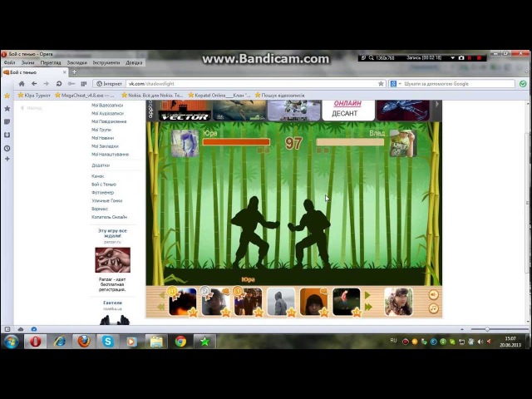Open the sidebar notes panel

point(7,122)
